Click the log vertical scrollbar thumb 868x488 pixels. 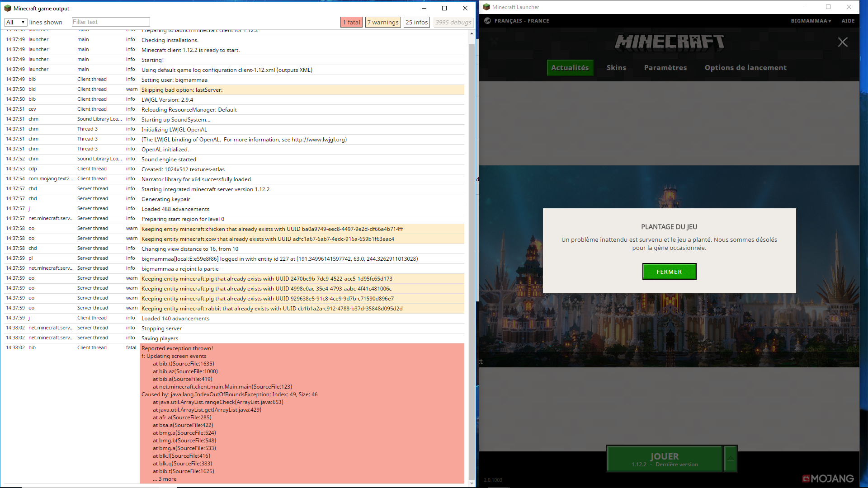[x=472, y=262]
